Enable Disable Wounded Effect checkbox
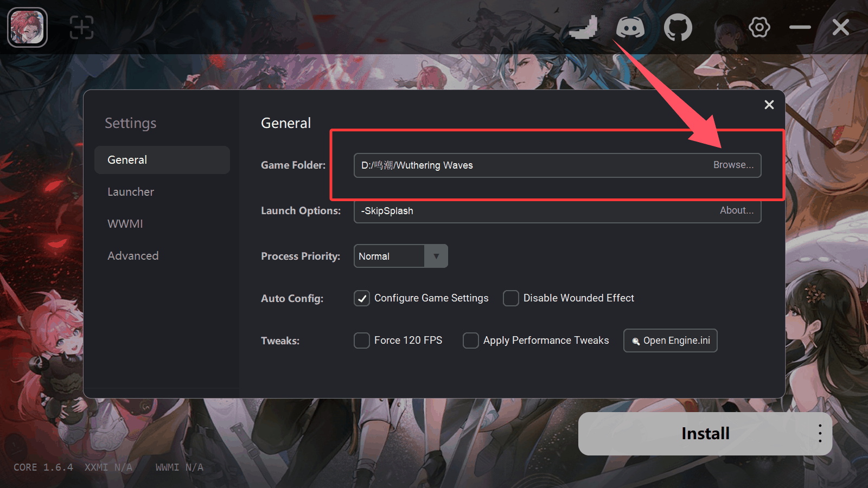Screen dimensions: 868x488 tap(511, 298)
